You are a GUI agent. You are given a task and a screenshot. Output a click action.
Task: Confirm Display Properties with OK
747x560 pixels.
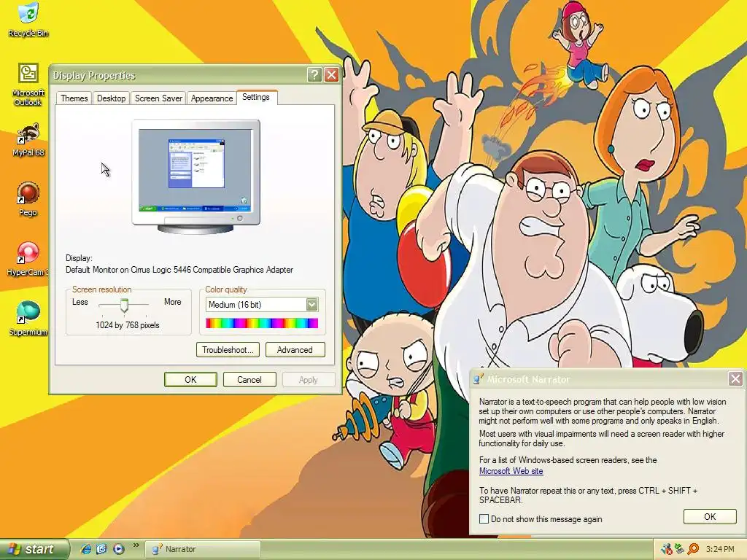point(190,379)
